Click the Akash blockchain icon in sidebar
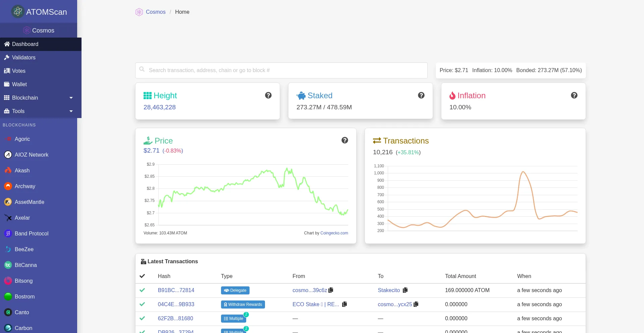This screenshot has height=333, width=644. click(8, 170)
